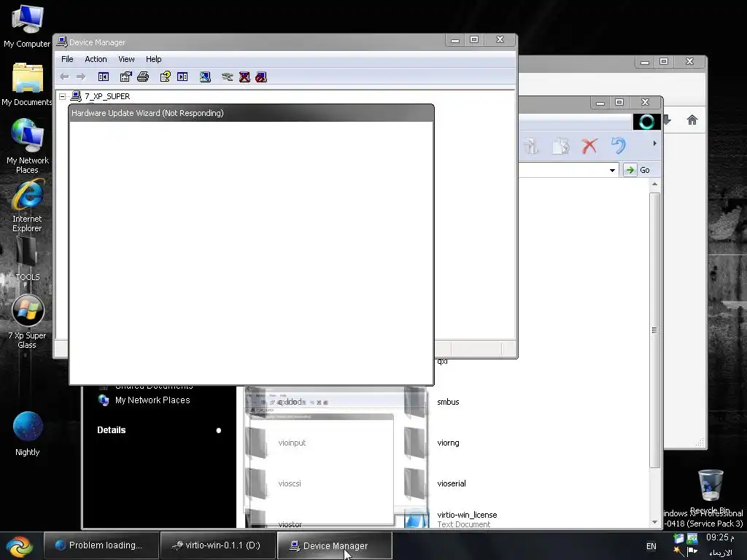Open My Computer desktop icon

27,26
